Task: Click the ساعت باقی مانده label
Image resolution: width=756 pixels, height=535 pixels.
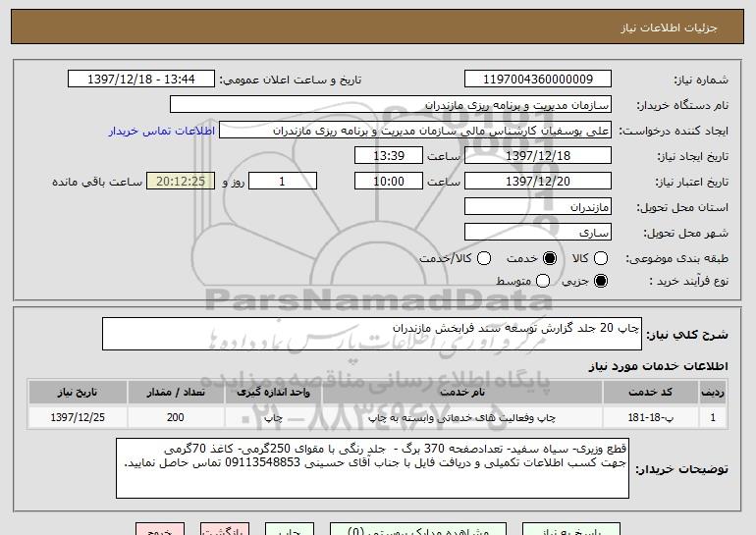Action: point(97,182)
